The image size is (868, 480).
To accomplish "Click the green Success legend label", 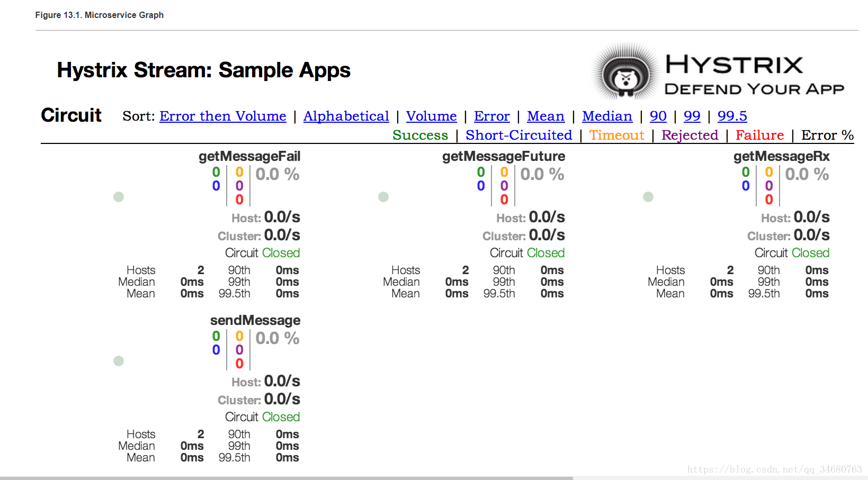I will tap(420, 135).
